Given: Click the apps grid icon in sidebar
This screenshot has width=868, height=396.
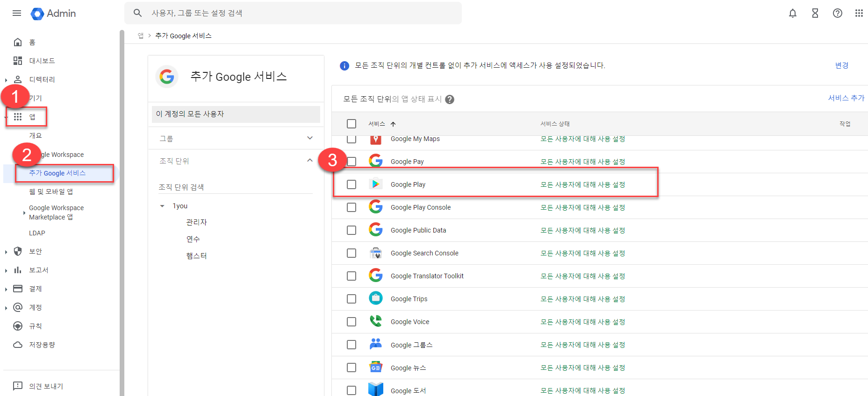Looking at the screenshot, I should pos(18,117).
